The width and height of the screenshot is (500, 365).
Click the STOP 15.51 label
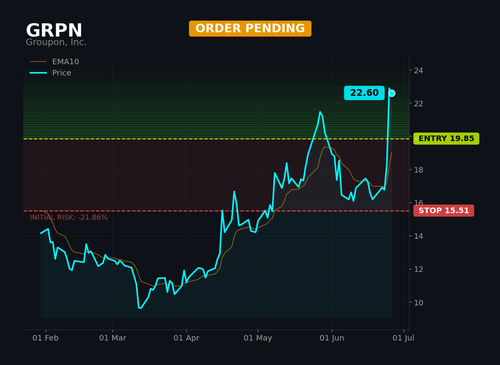pos(444,210)
